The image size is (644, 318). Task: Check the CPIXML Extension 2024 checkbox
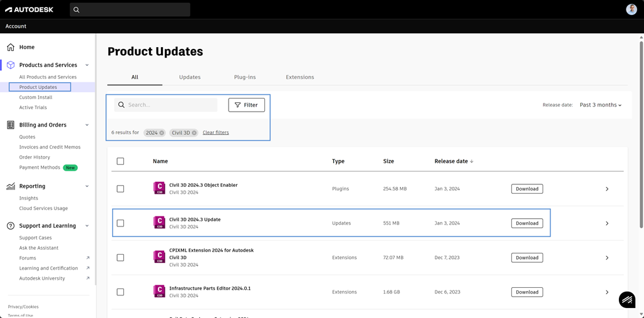tap(120, 258)
